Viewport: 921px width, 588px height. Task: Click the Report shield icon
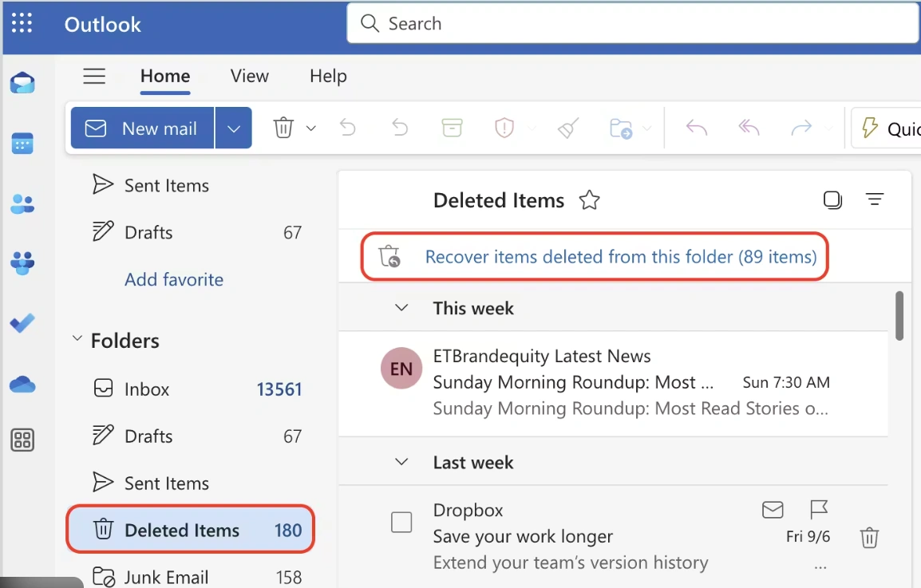click(x=504, y=128)
